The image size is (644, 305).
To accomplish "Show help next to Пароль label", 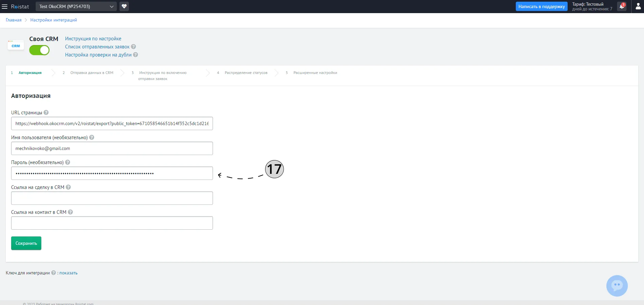I will 68,162.
